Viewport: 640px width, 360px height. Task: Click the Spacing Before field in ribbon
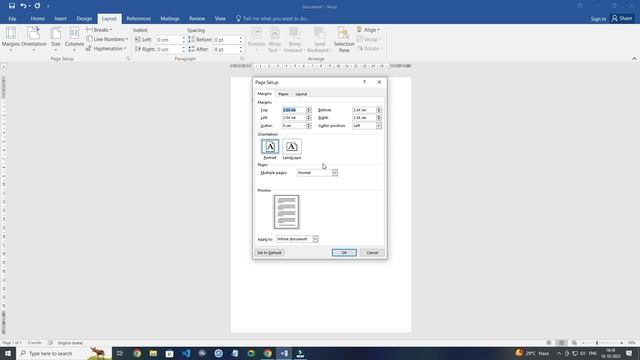pos(226,40)
